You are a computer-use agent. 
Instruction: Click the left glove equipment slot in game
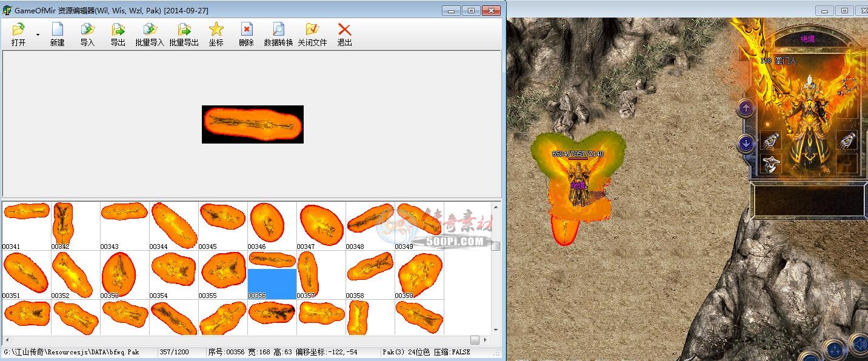(770, 141)
